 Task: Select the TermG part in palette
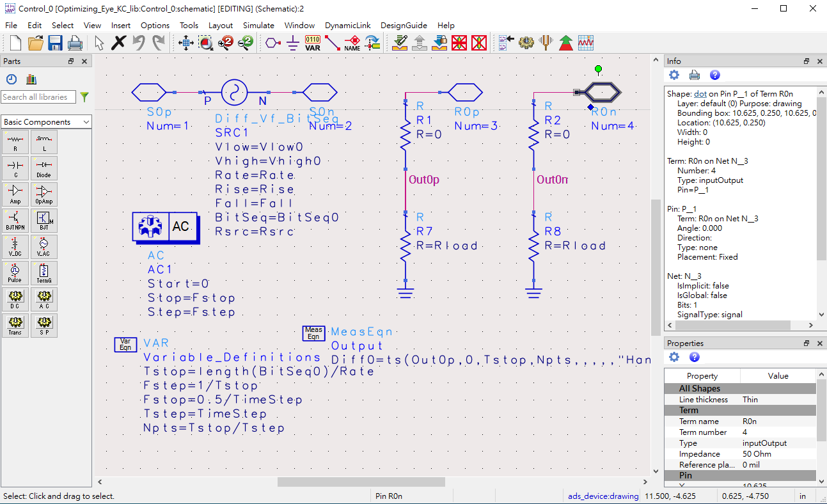[x=44, y=273]
